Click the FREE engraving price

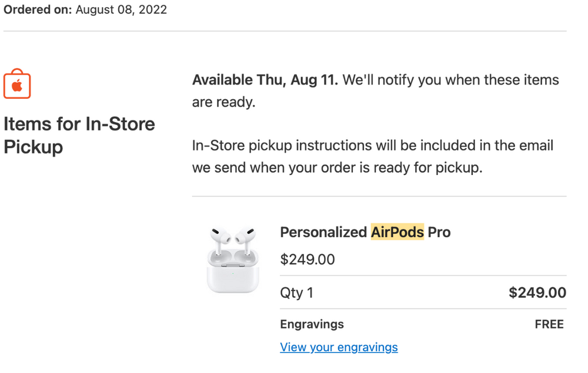[x=549, y=324]
